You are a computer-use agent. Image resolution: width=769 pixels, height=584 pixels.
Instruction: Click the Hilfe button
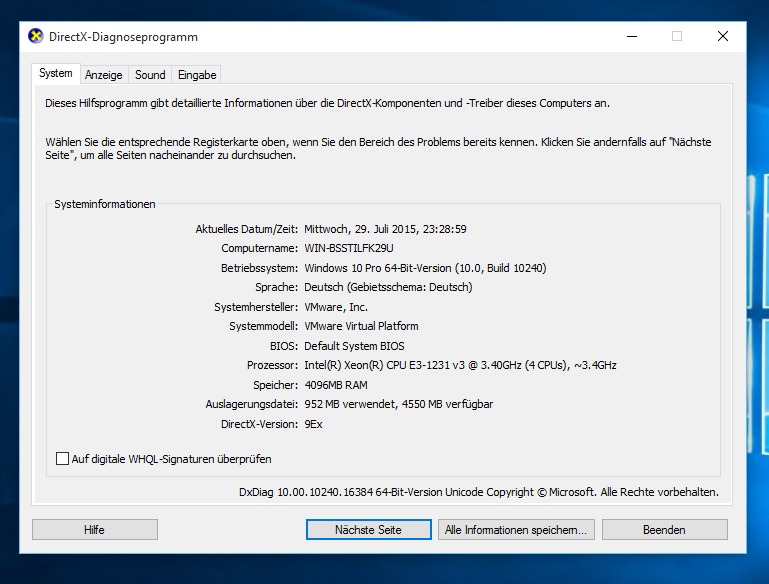[95, 530]
